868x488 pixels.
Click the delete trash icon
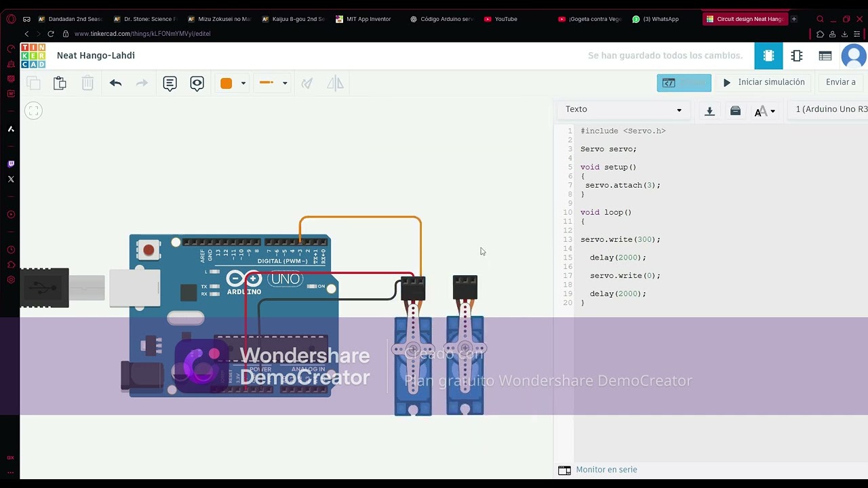point(87,83)
